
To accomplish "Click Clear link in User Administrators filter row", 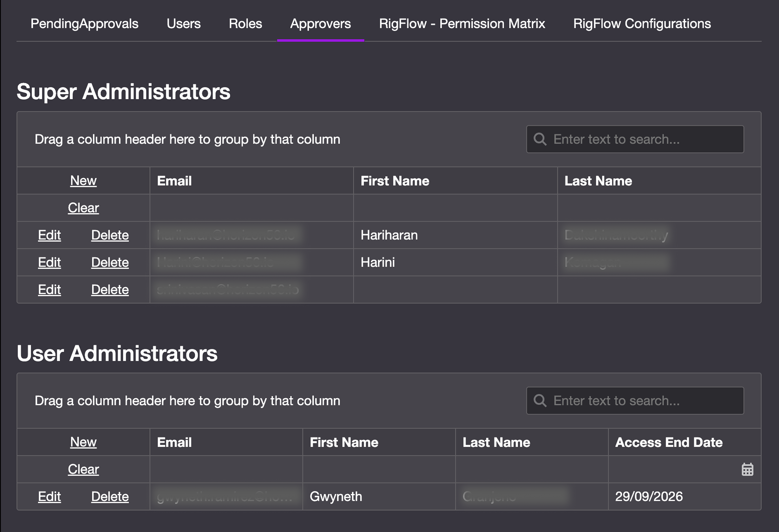I will (x=83, y=469).
